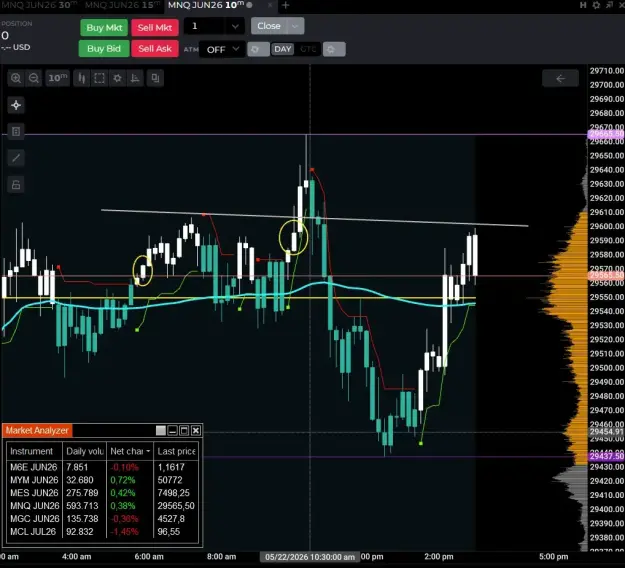Screen dimensions: 625x568
Task: Click the Buy Bid button
Action: (x=104, y=49)
